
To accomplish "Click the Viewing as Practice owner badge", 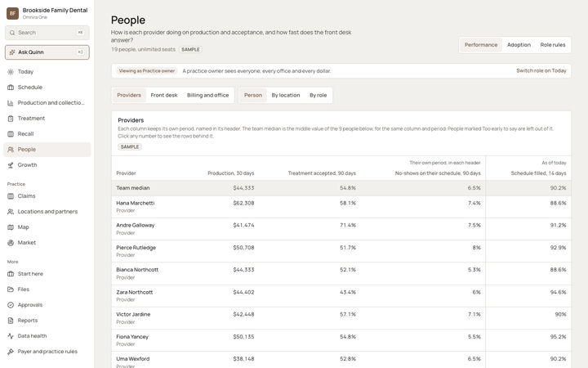I will pos(147,70).
